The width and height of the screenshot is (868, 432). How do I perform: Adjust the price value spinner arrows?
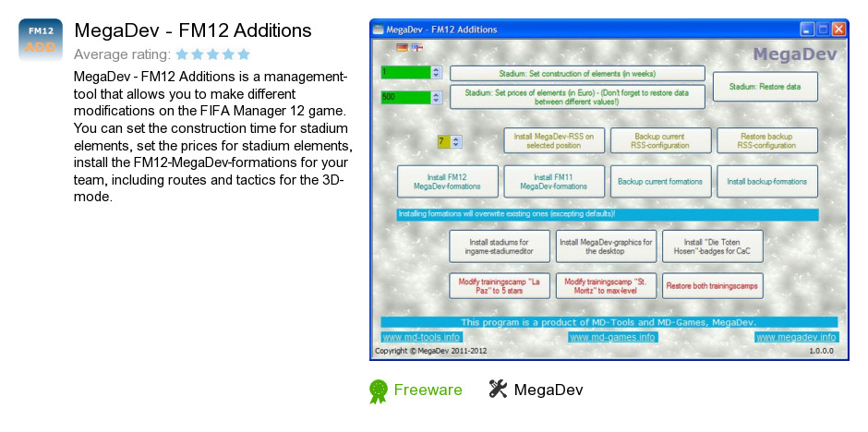436,97
